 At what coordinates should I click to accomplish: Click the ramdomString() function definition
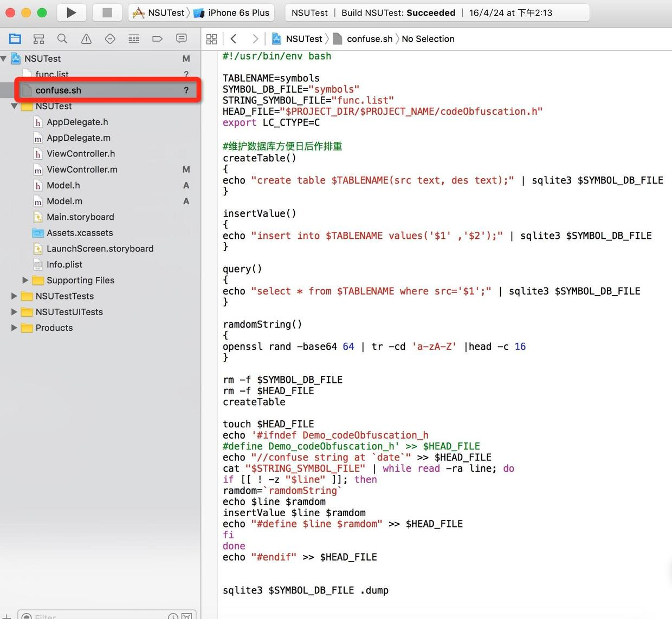[262, 324]
